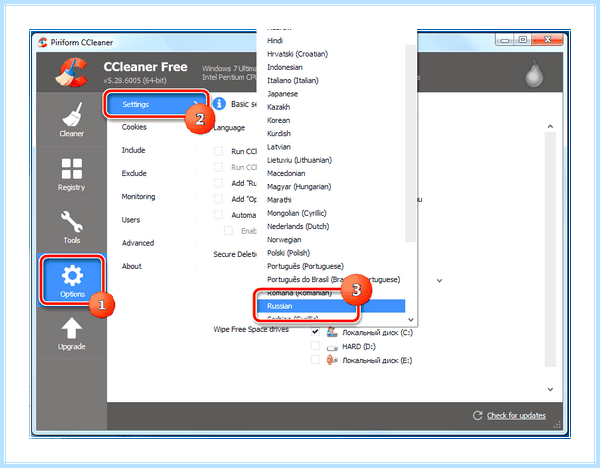Open the Users options page
Image resolution: width=600 pixels, height=468 pixels.
point(131,220)
